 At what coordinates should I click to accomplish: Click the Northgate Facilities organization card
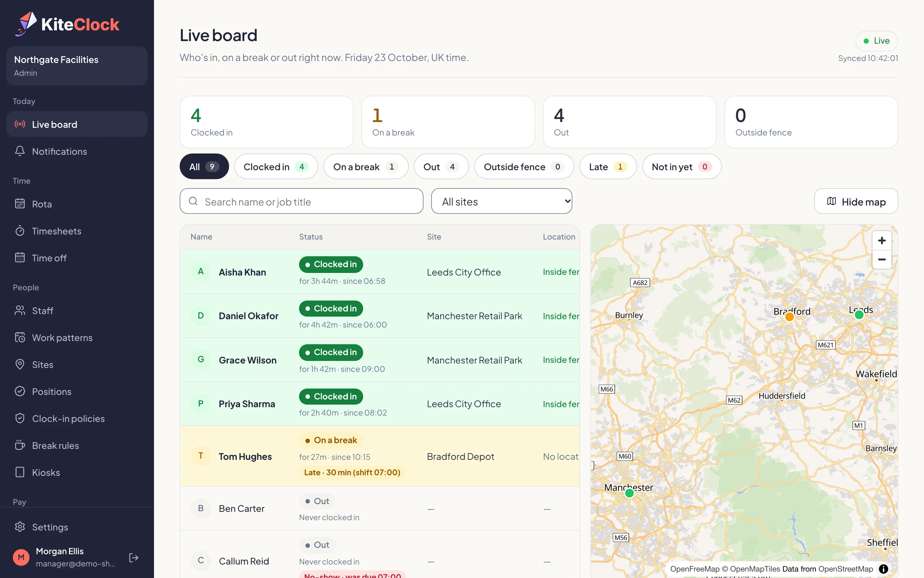pos(77,66)
